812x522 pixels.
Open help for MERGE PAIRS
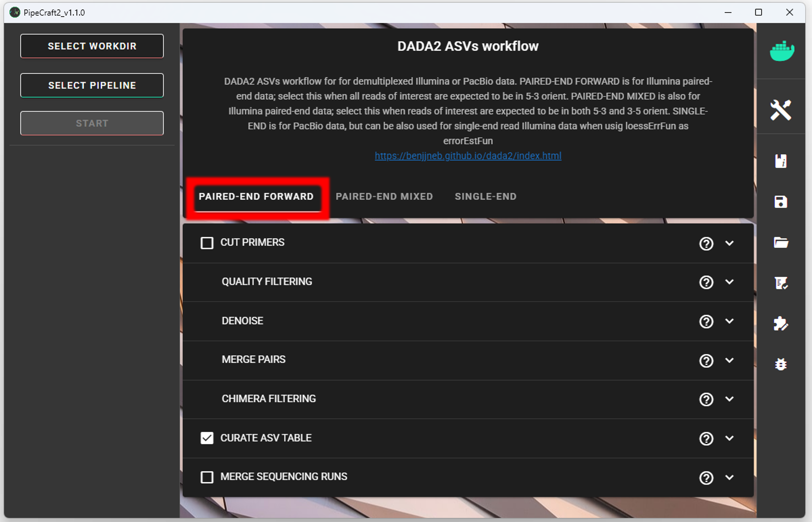coord(706,360)
